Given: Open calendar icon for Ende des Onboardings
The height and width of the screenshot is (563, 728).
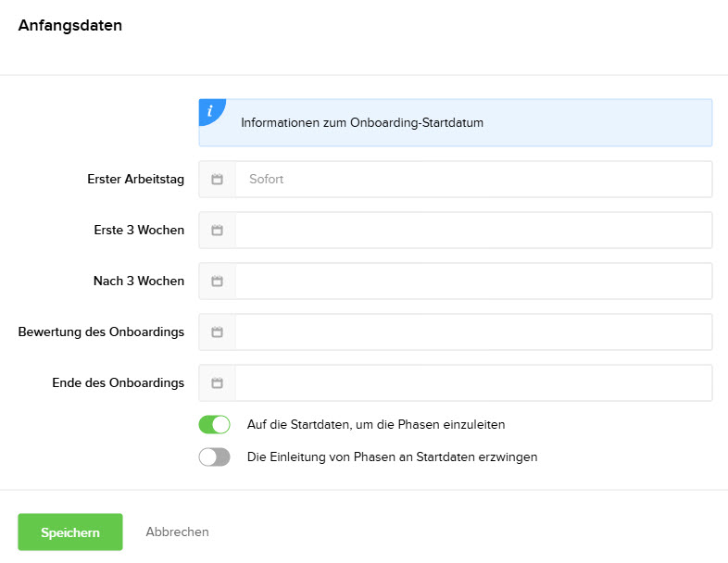Looking at the screenshot, I should [217, 383].
